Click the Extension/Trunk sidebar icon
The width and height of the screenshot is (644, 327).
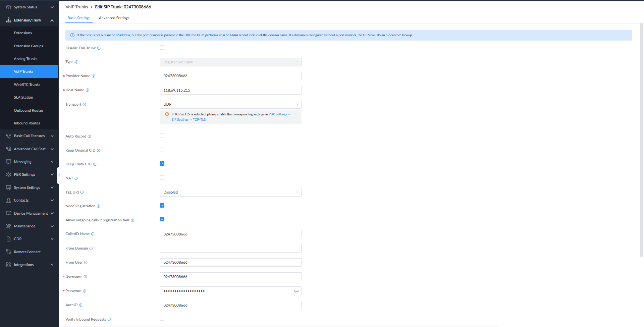(x=8, y=20)
